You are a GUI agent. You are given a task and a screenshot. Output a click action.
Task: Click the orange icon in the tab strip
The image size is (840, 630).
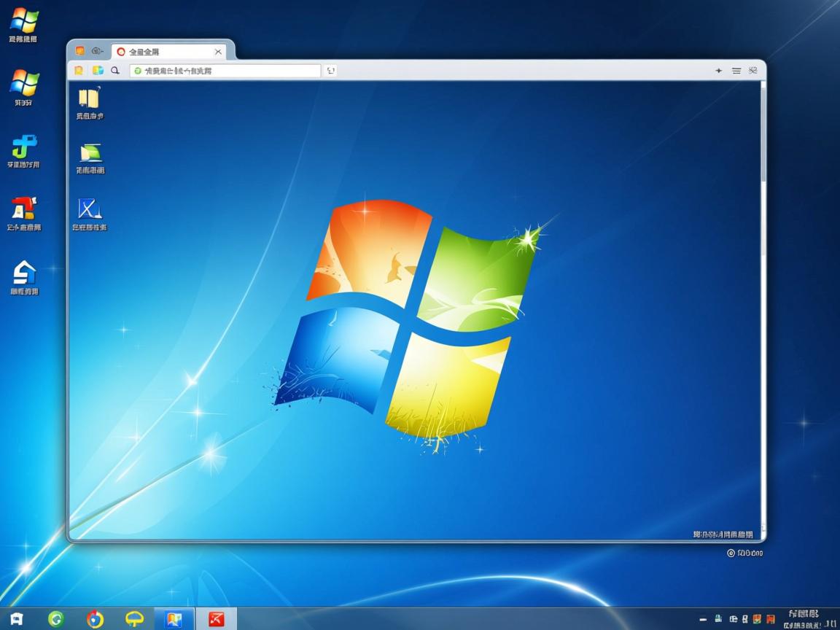pyautogui.click(x=80, y=51)
